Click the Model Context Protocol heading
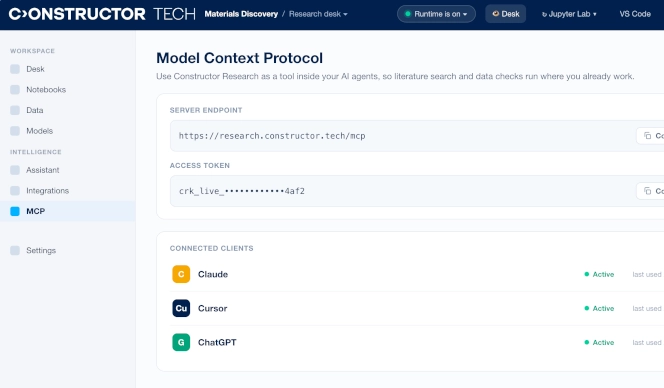The height and width of the screenshot is (388, 664). [239, 58]
